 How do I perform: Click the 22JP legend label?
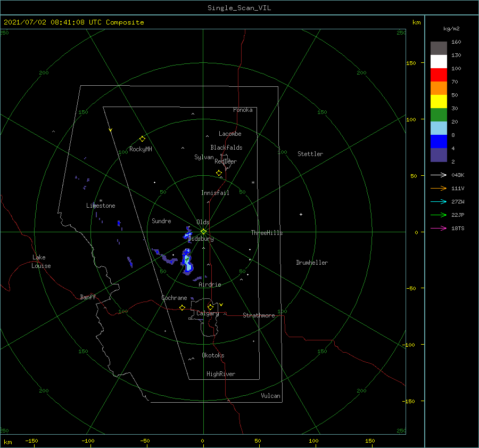[458, 215]
